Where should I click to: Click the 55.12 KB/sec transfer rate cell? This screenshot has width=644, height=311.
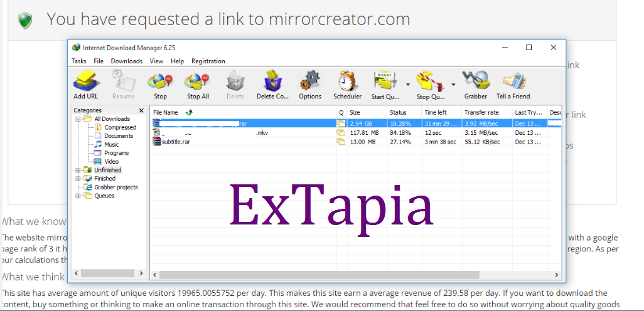point(482,142)
